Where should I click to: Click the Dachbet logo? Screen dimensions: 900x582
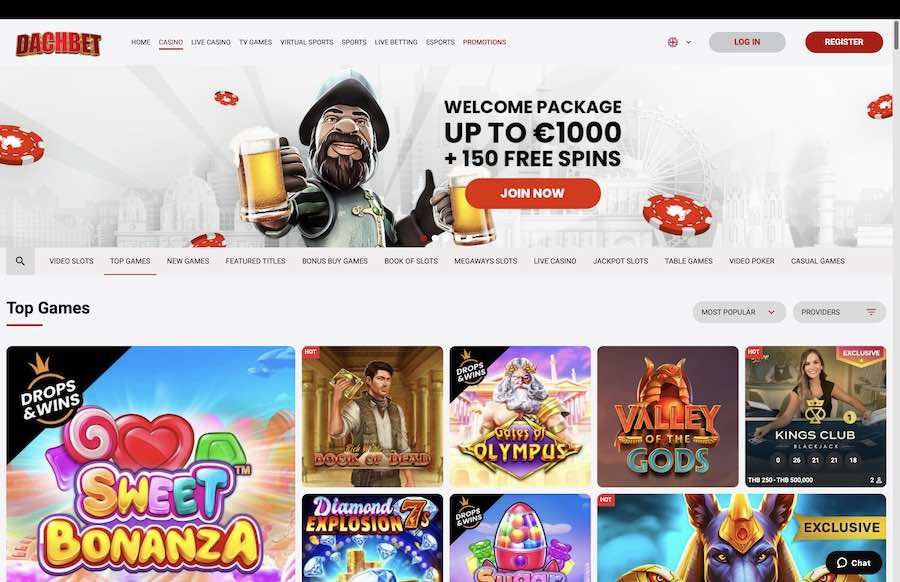tap(59, 44)
